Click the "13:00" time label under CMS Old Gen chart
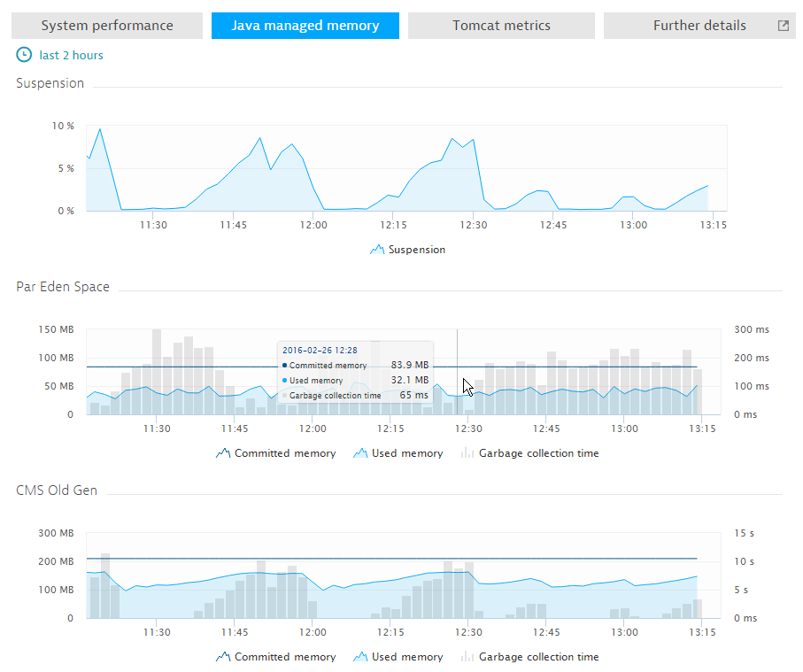Image resolution: width=803 pixels, height=672 pixels. [x=625, y=632]
